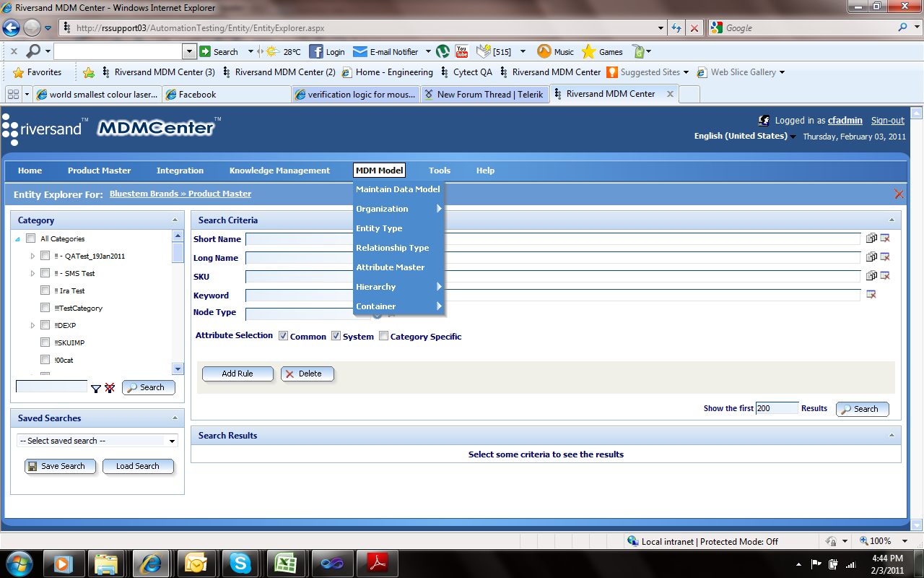The width and height of the screenshot is (924, 578).
Task: Expand the SMS Test tree node
Action: (32, 273)
